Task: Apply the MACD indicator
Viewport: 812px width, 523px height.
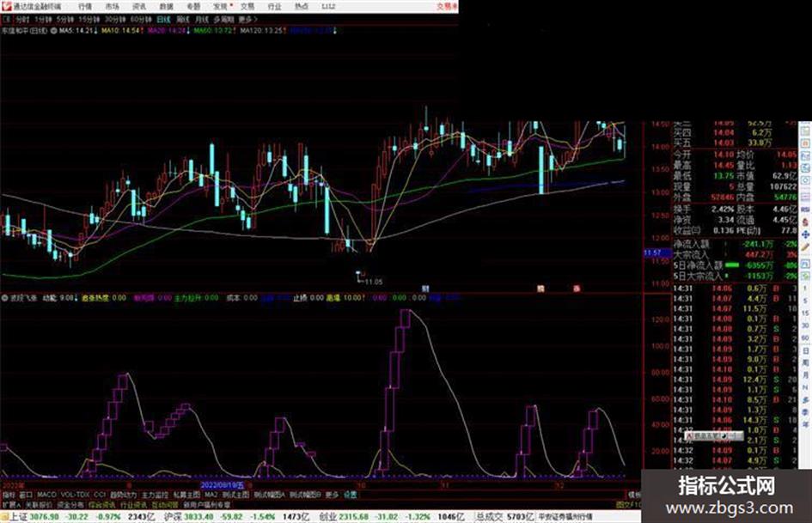Action: click(x=46, y=495)
